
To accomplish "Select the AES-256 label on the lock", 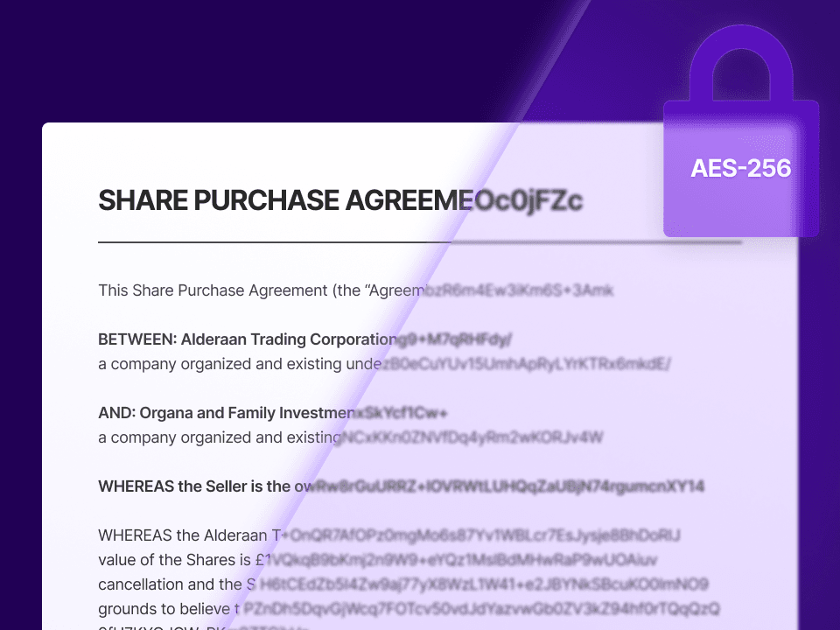I will coord(740,168).
